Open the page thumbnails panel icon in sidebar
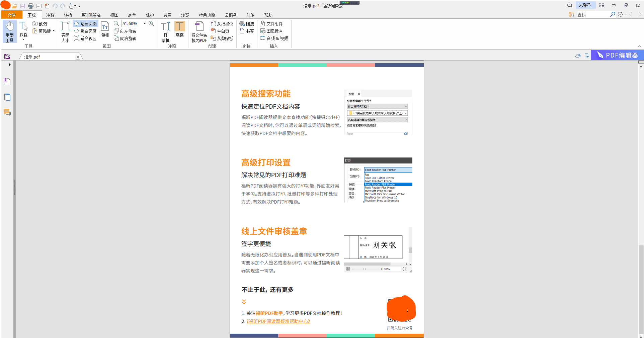 point(7,97)
